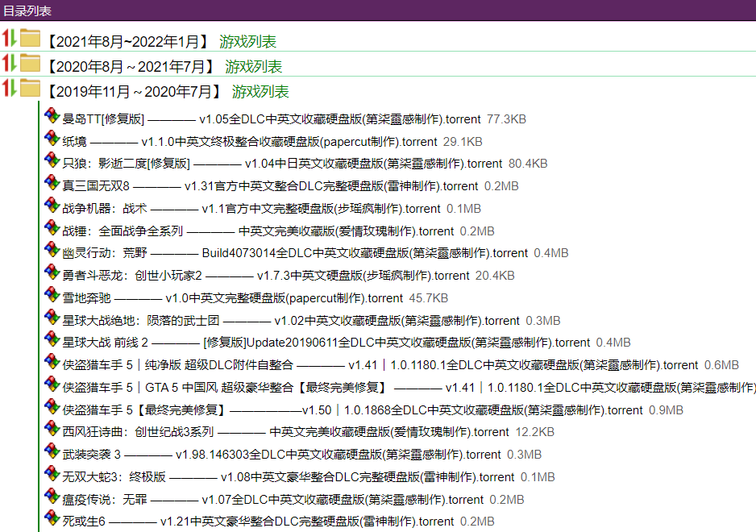756x532 pixels.
Task: Download 星球大战绝地：陨落的武士团 v1.02 torrent
Action: click(x=291, y=321)
